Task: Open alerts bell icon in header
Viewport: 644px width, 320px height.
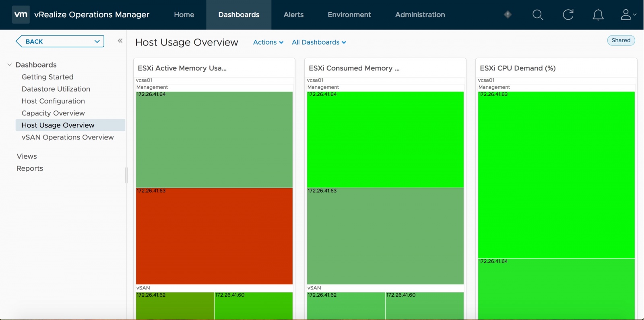Action: 598,15
